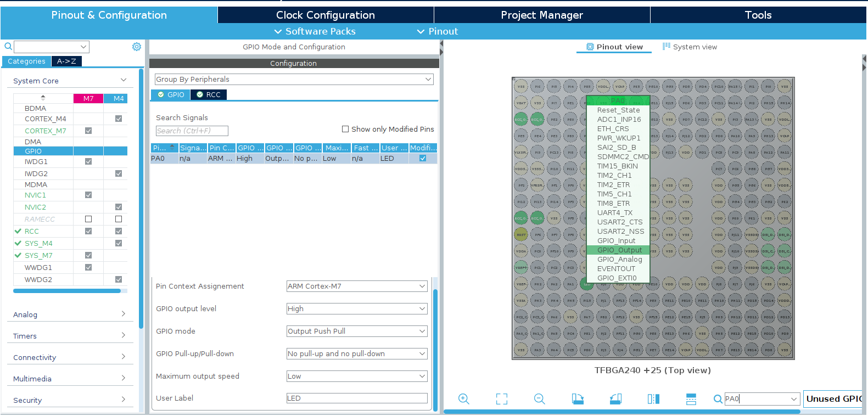This screenshot has height=416, width=868.
Task: Zoom in on the pinout view
Action: 464,399
